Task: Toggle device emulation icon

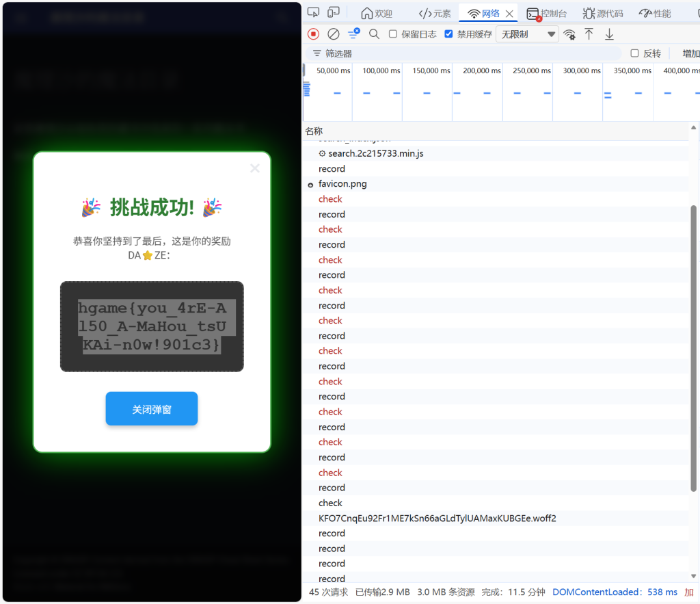Action: [334, 12]
